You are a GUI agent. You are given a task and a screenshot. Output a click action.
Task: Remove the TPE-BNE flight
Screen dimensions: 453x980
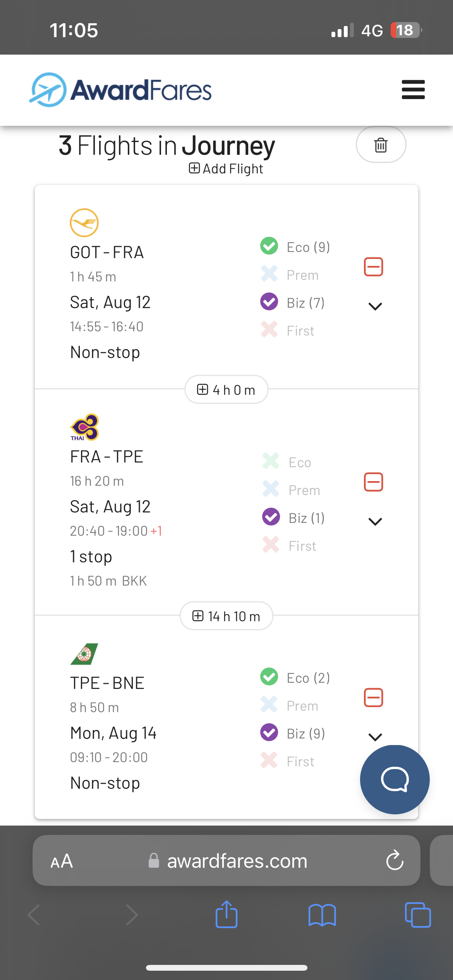click(373, 698)
